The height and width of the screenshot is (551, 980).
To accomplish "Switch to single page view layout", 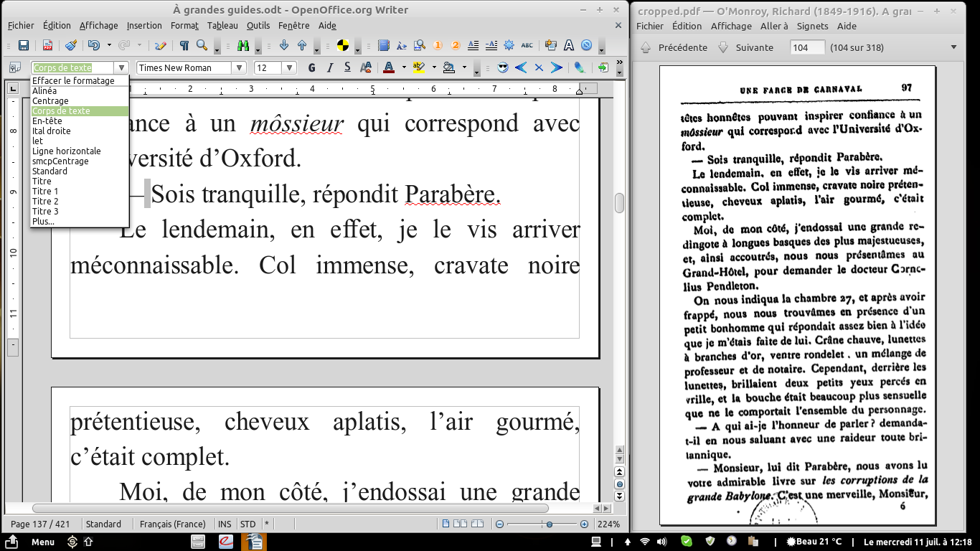I will click(446, 524).
